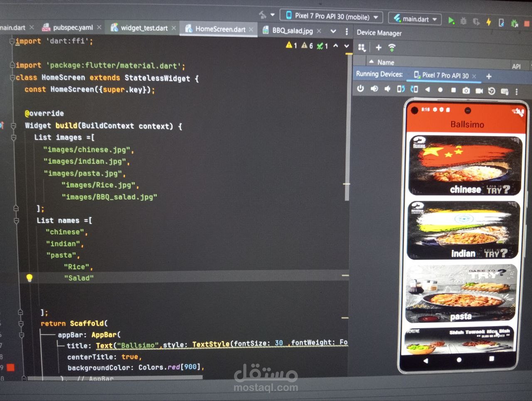Click the red color swatch beside Colors.red[900]
This screenshot has width=532, height=401.
[x=11, y=367]
